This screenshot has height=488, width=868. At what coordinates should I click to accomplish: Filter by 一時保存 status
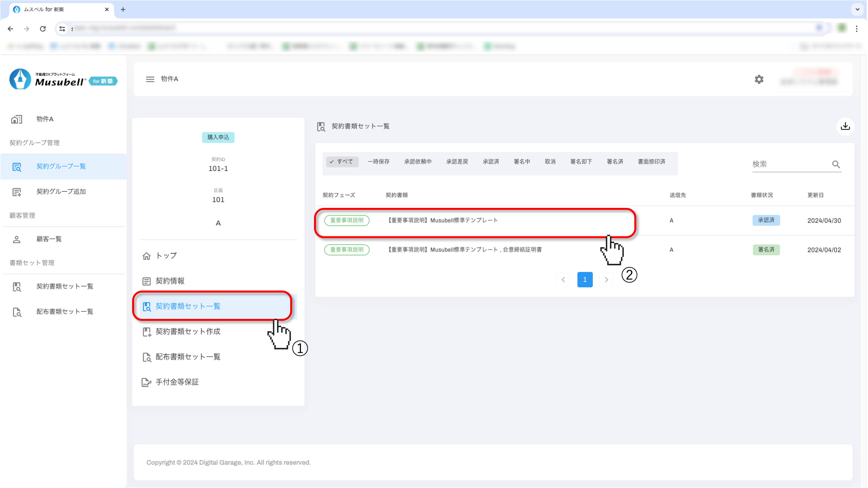click(x=378, y=162)
